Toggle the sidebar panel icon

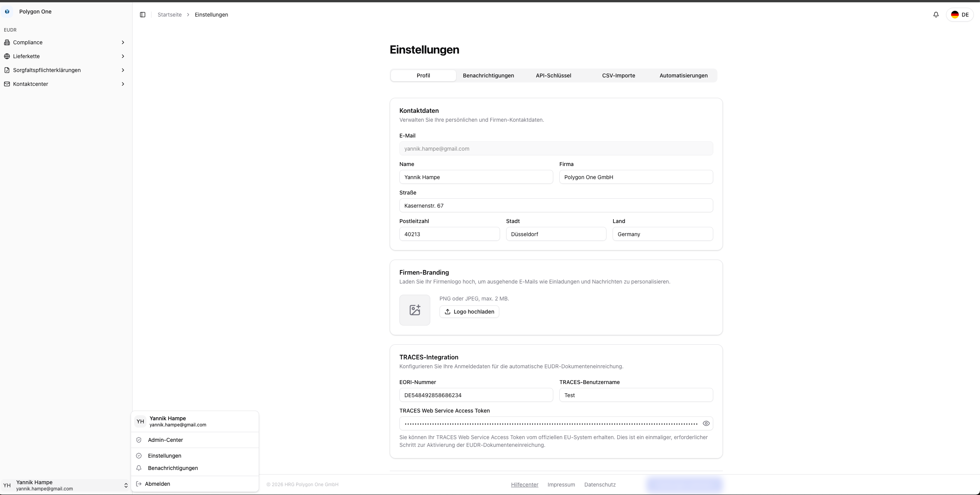click(143, 15)
